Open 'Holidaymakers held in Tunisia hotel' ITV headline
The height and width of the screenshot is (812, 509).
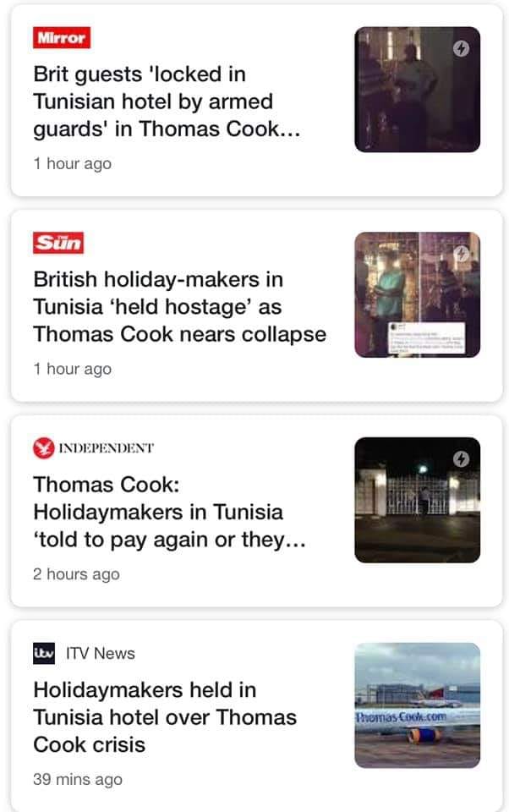coord(165,717)
